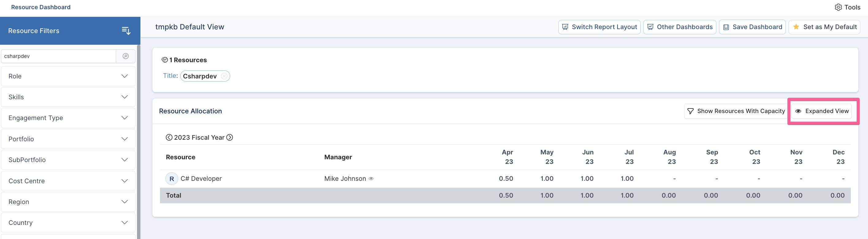
Task: Click the Aug 23 column header
Action: click(x=669, y=157)
